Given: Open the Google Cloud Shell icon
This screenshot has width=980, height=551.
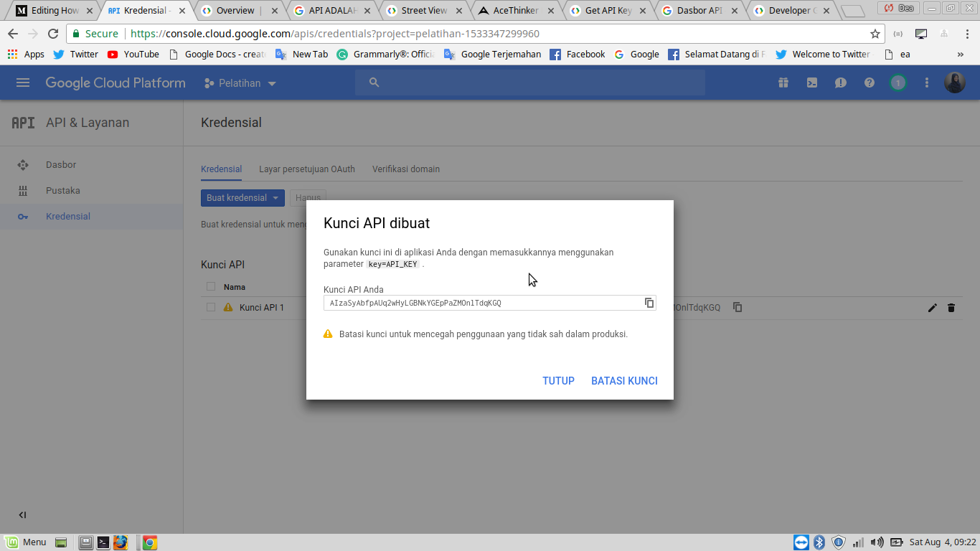Looking at the screenshot, I should tap(811, 83).
